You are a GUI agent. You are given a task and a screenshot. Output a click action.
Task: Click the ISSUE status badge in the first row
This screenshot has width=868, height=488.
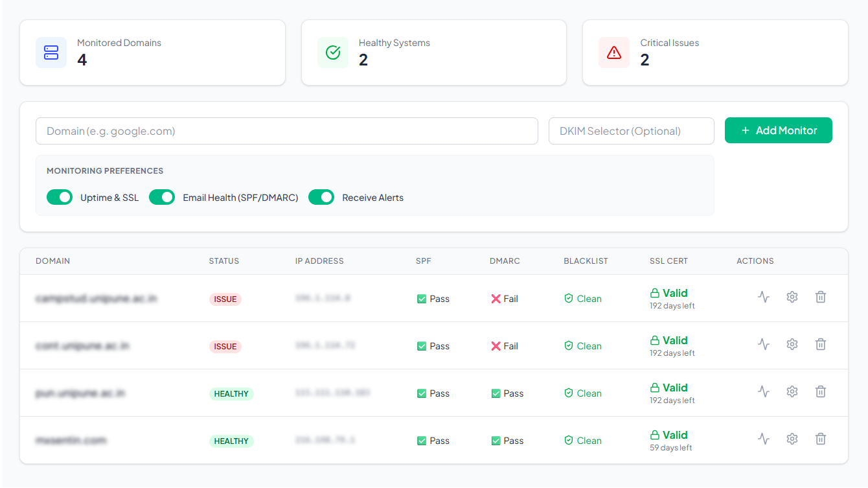[225, 299]
